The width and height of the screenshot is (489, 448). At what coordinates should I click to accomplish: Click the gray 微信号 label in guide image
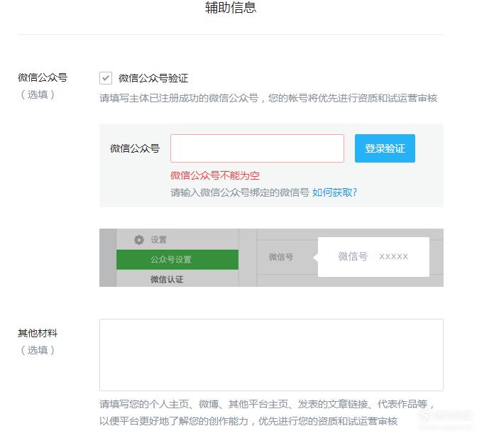280,257
